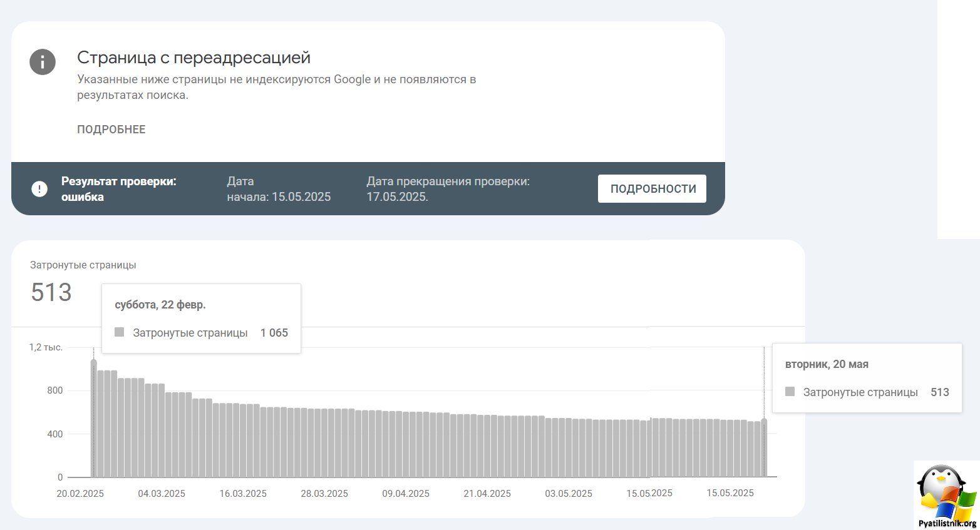Click the description text about pages not indexed by Google
Image resolution: width=980 pixels, height=530 pixels.
[277, 87]
